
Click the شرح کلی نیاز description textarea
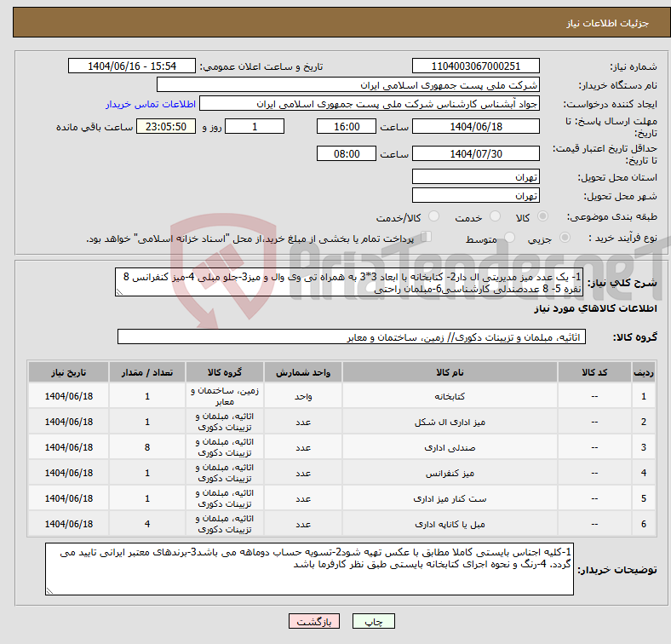click(x=349, y=282)
